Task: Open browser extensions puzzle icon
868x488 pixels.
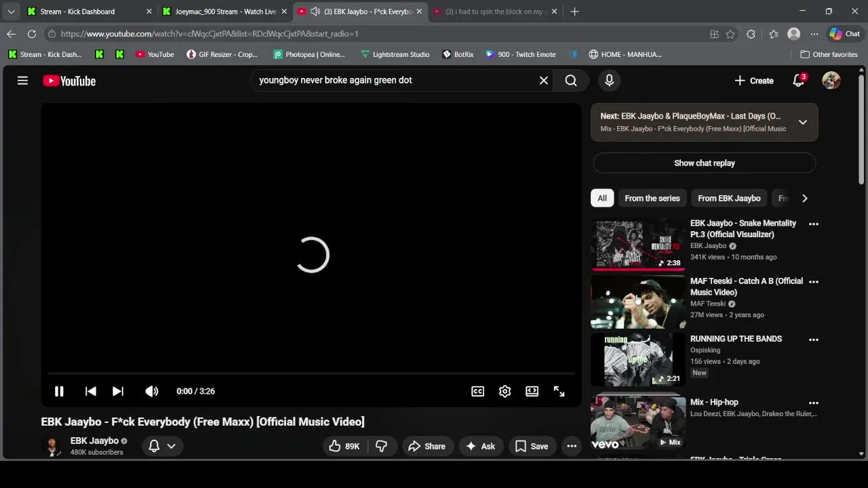Action: click(x=751, y=34)
